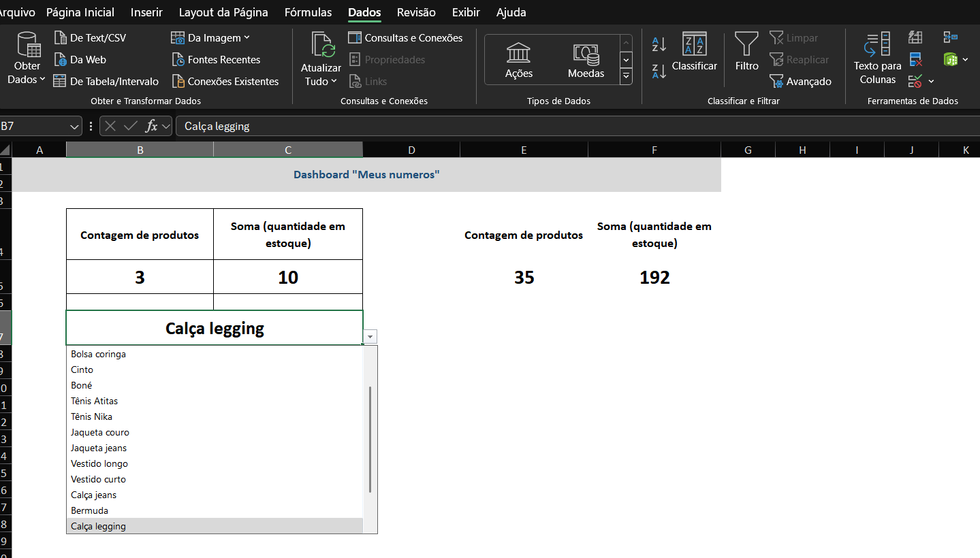Import data De Text/CSV
980x558 pixels.
coord(90,38)
